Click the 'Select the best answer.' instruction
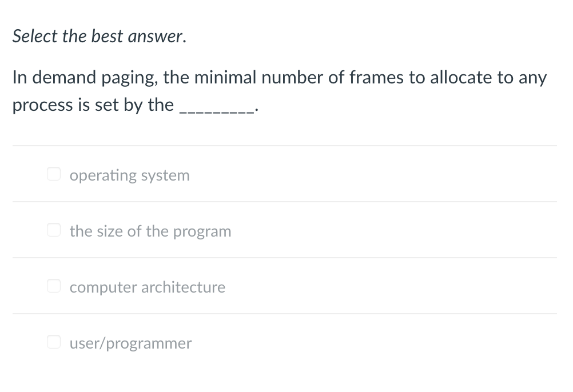The height and width of the screenshot is (392, 573). [99, 36]
